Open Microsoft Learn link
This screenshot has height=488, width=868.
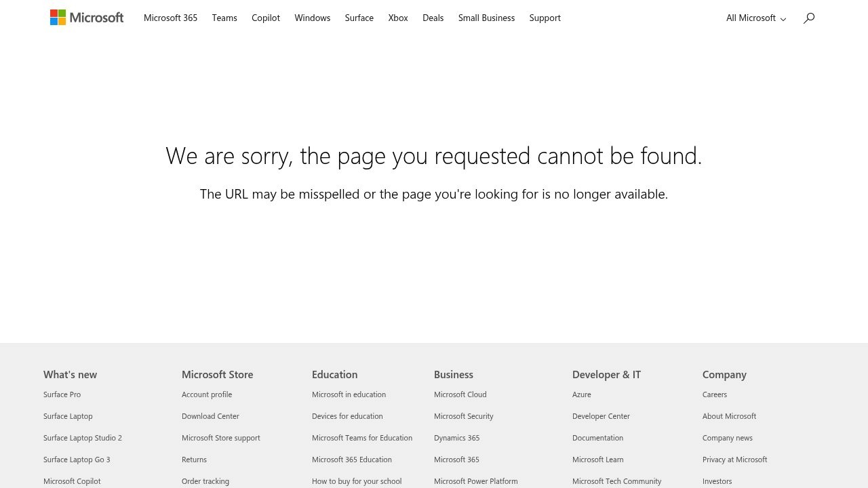pos(597,460)
